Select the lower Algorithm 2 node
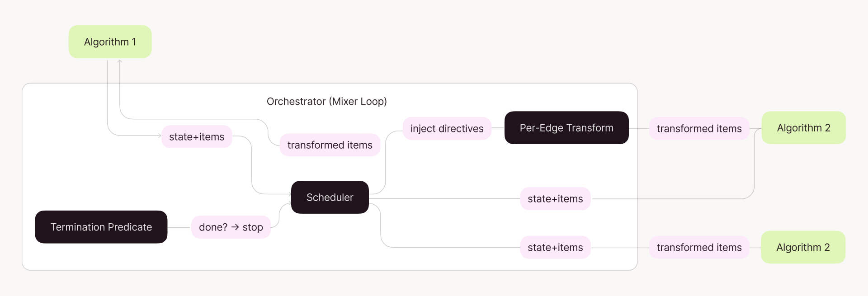Screen dimensions: 868x296 [803, 247]
